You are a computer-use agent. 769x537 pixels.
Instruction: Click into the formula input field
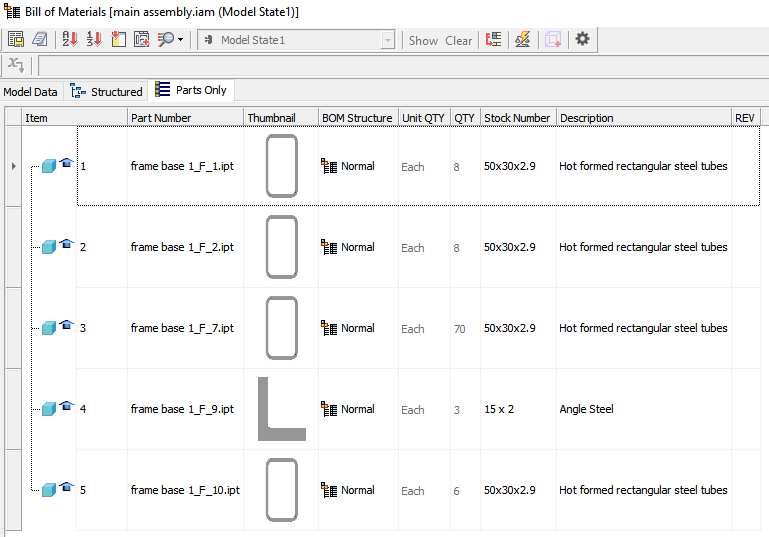coord(403,65)
